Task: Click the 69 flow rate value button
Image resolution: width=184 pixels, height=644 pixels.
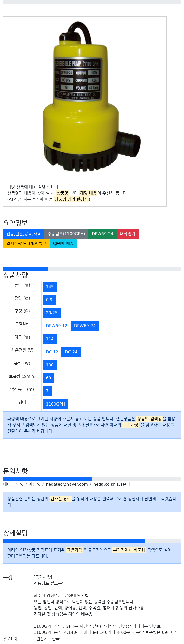Action: [x=48, y=378]
